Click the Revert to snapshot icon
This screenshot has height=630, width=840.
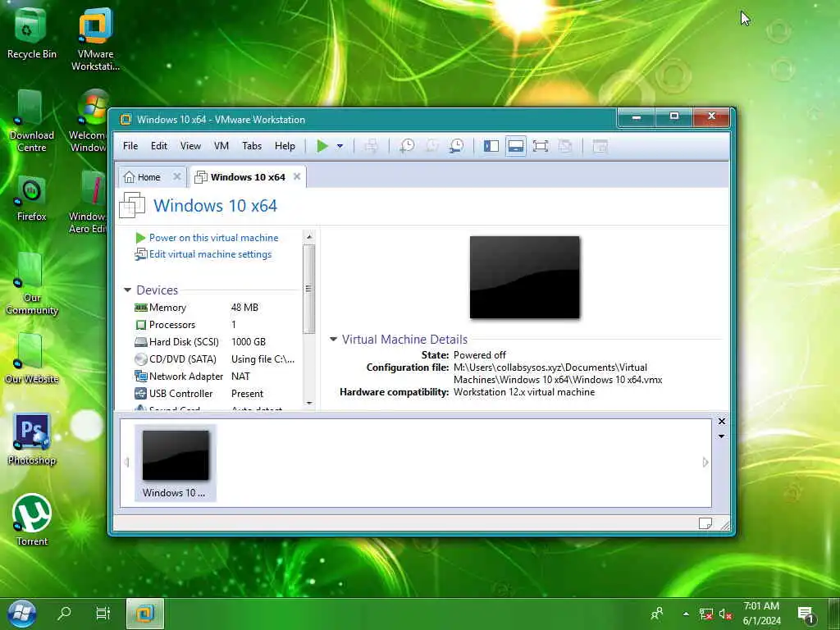431,146
